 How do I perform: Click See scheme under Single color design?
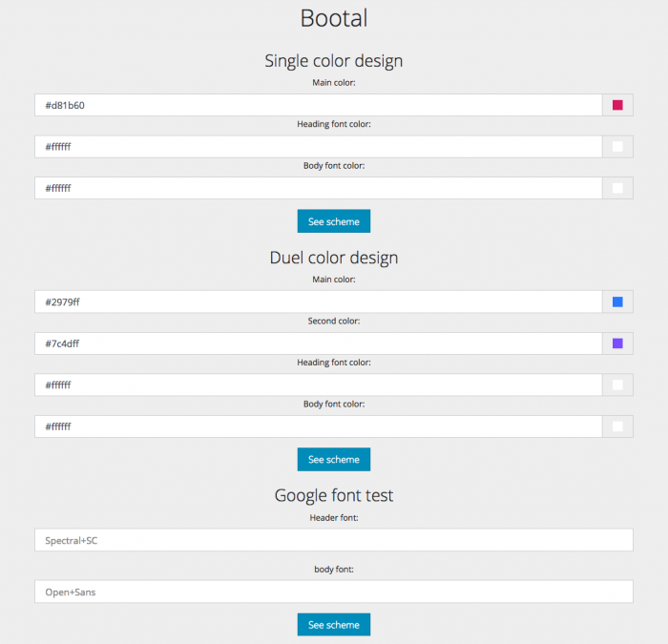(334, 221)
